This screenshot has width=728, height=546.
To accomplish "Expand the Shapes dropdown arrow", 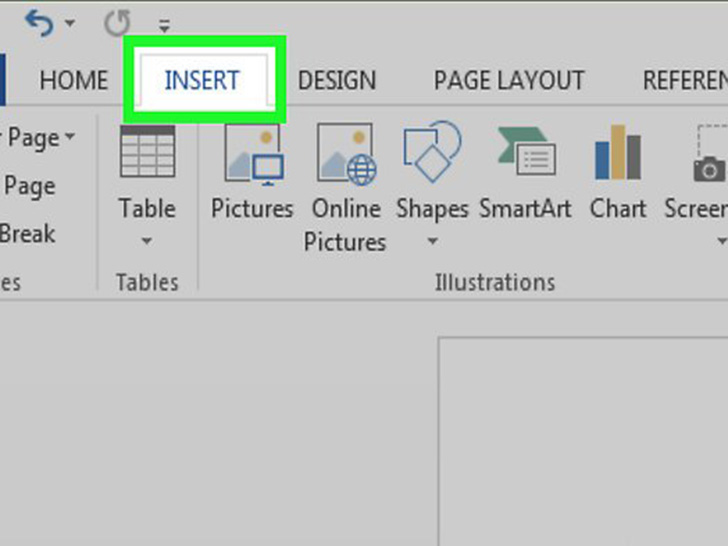I will [432, 241].
